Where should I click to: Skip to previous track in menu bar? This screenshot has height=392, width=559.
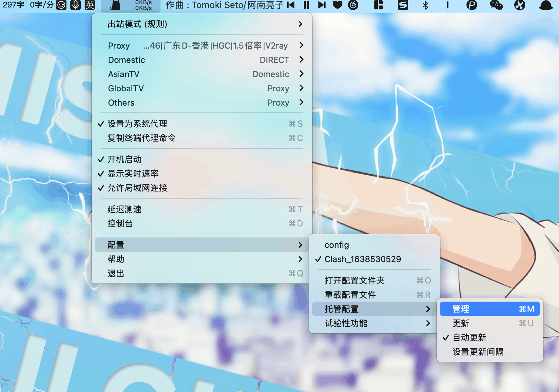pyautogui.click(x=291, y=5)
